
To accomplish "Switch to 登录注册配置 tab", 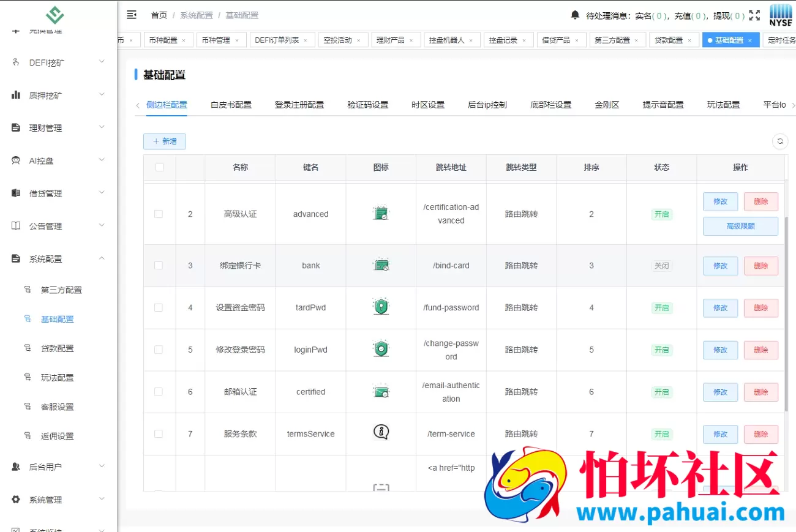I will (299, 105).
